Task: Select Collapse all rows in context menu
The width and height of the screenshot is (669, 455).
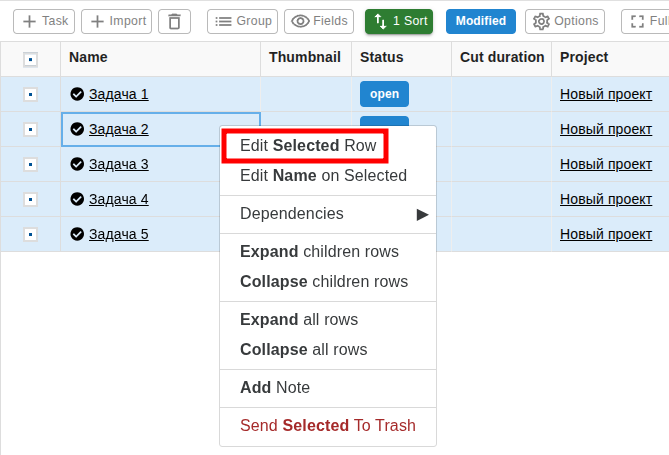Action: coord(303,350)
